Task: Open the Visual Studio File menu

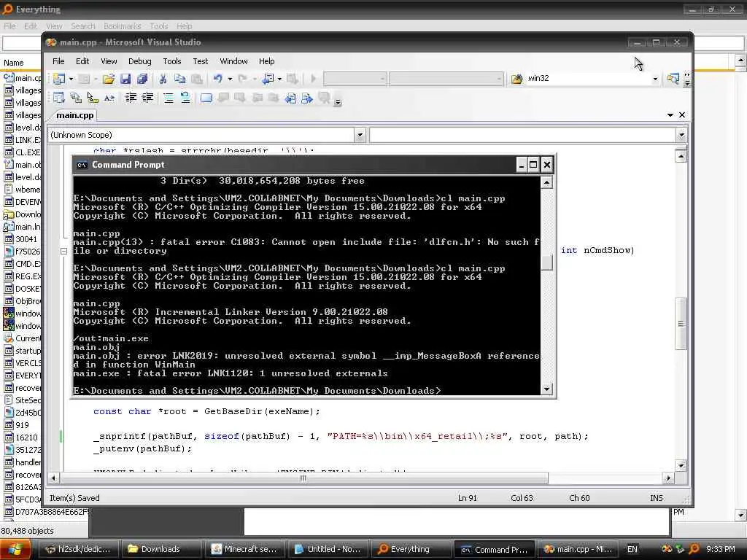Action: coord(58,61)
